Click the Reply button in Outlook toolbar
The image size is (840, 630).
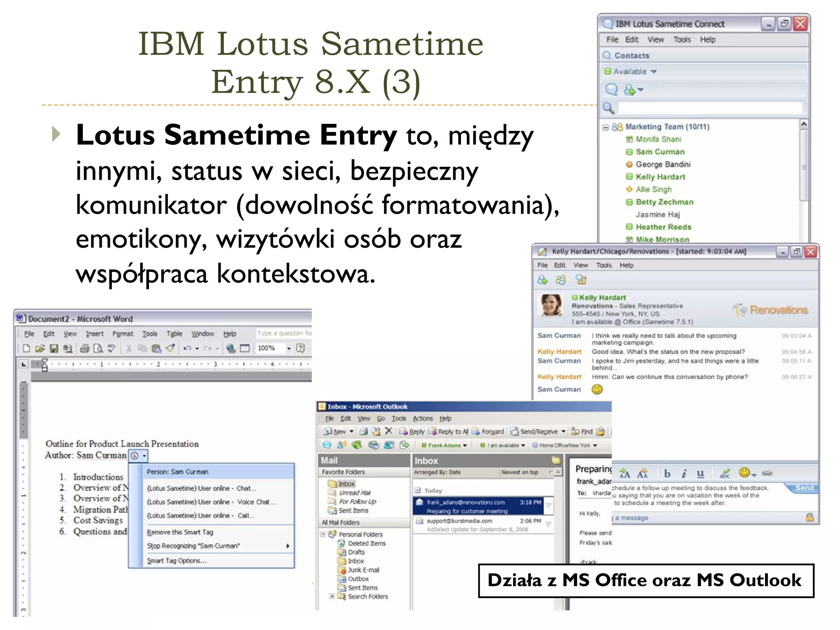point(412,431)
